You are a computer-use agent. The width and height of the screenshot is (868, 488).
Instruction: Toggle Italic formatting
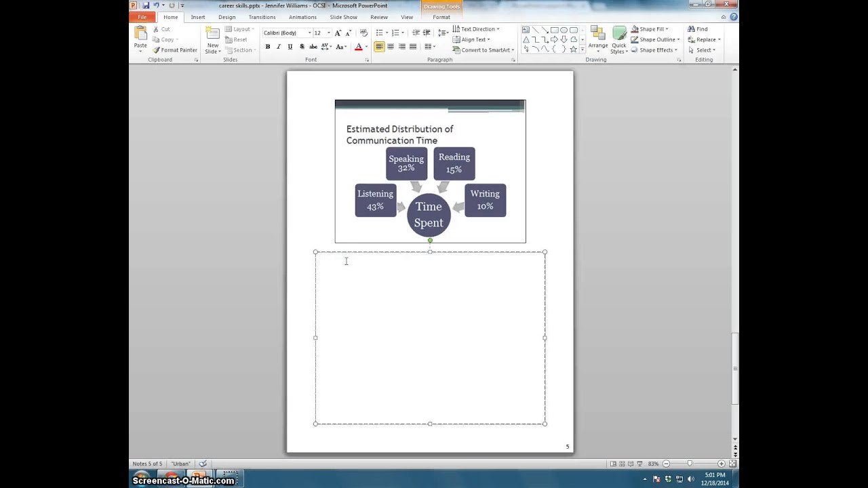(279, 47)
